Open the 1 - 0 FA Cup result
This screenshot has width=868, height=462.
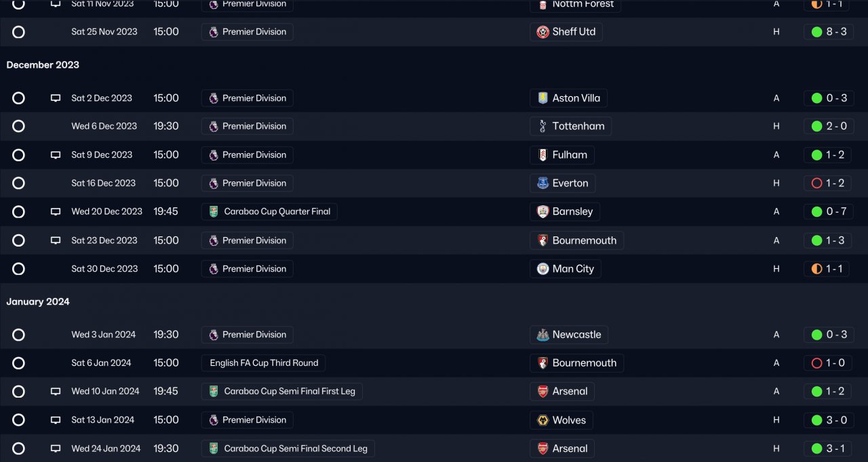coord(835,363)
